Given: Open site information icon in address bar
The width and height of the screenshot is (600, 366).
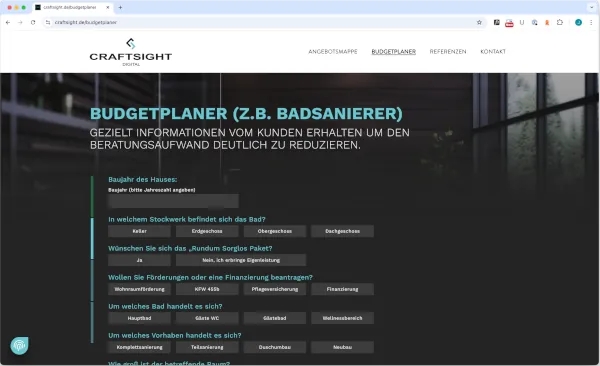Looking at the screenshot, I should (x=47, y=23).
